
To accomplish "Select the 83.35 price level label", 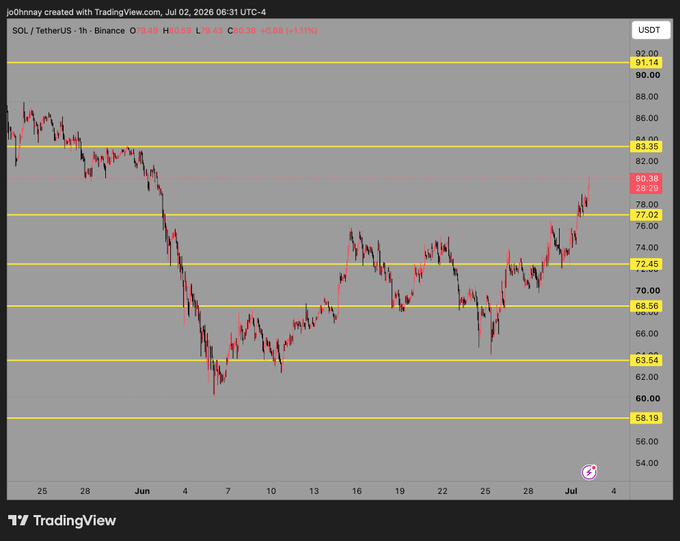I will (x=646, y=146).
